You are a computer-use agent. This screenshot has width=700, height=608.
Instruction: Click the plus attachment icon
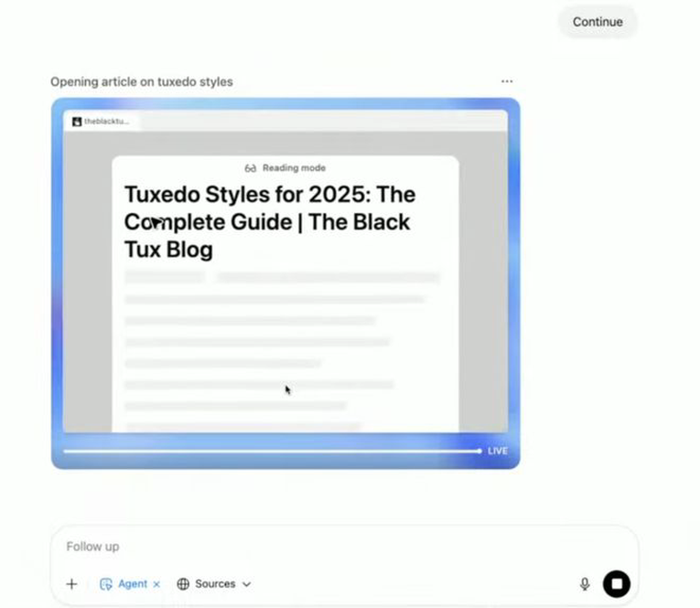(x=72, y=584)
